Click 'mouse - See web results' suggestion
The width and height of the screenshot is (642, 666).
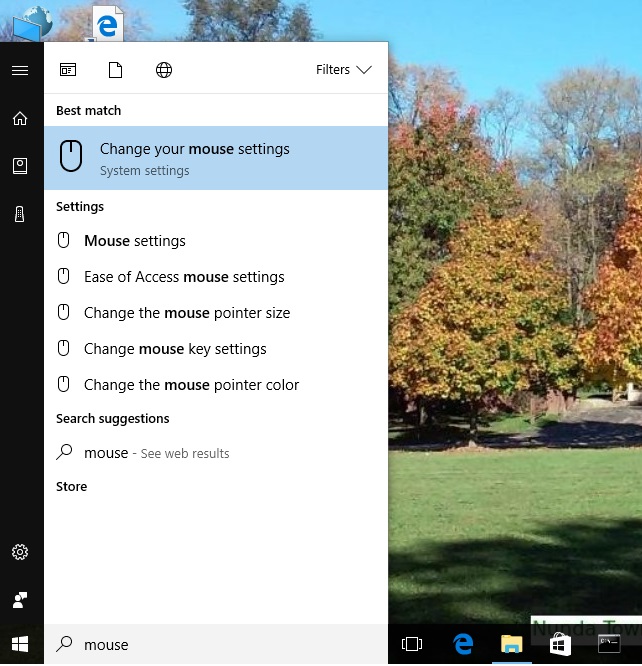(156, 453)
